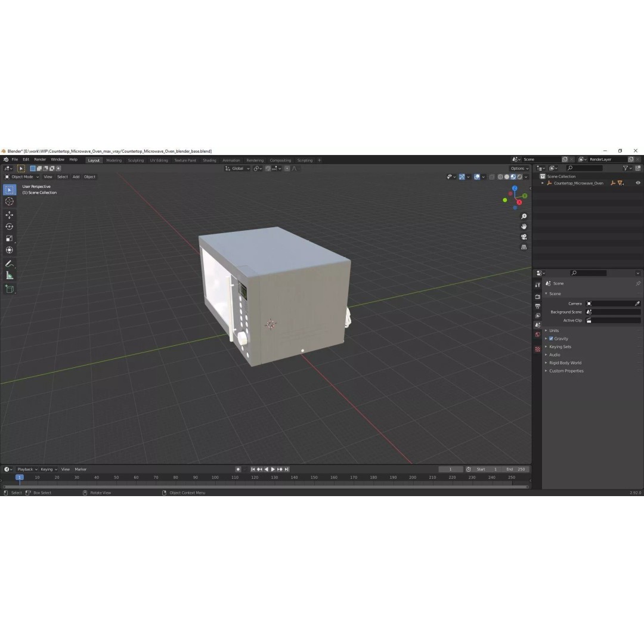Expand the Keying Sets panel
Screen dimensions: 644x644
560,346
